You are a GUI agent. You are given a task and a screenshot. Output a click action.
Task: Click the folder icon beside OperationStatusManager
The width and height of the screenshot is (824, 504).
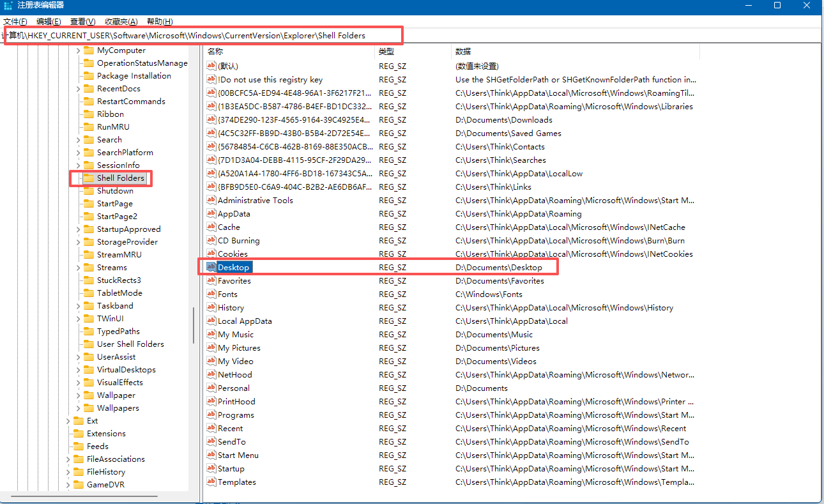coord(89,63)
